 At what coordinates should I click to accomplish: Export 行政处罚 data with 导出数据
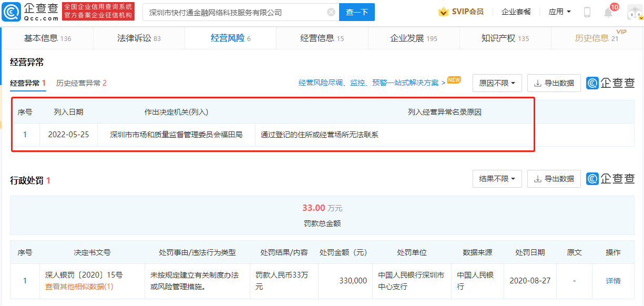click(554, 179)
